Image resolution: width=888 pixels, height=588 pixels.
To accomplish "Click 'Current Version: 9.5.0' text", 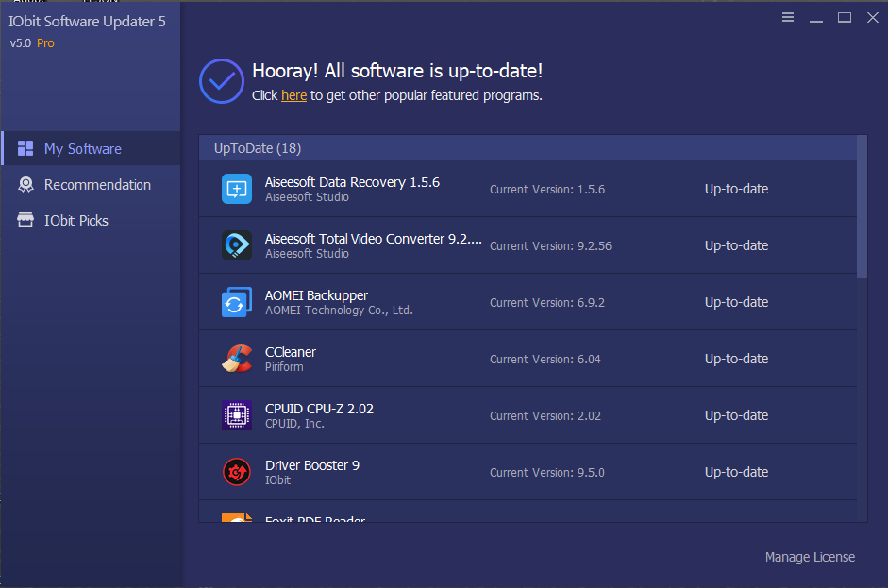I will [x=547, y=473].
